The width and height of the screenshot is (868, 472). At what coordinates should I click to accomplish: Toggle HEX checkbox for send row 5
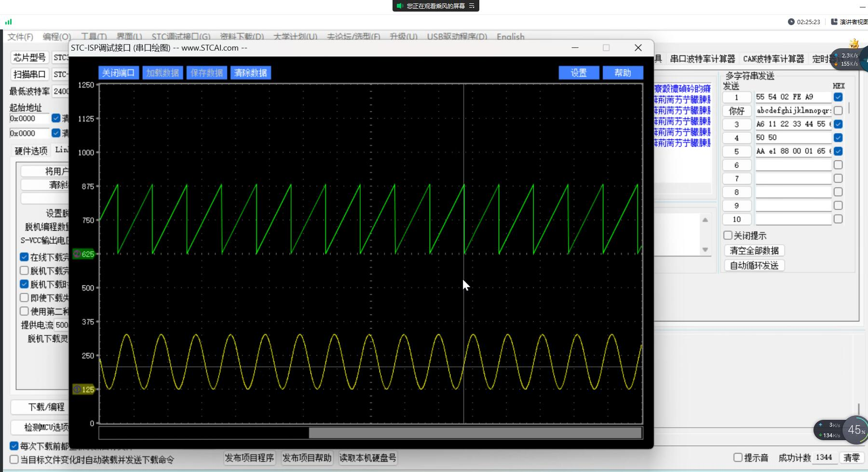tap(838, 151)
